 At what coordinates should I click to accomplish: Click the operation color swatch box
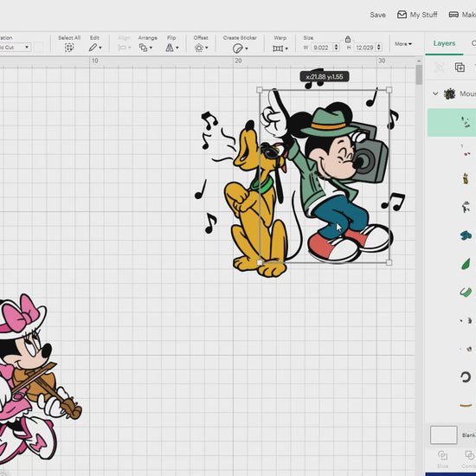[39, 47]
